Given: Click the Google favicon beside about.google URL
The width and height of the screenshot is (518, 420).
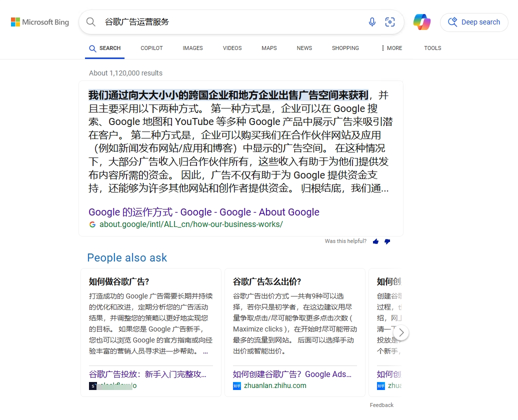Looking at the screenshot, I should coord(92,224).
